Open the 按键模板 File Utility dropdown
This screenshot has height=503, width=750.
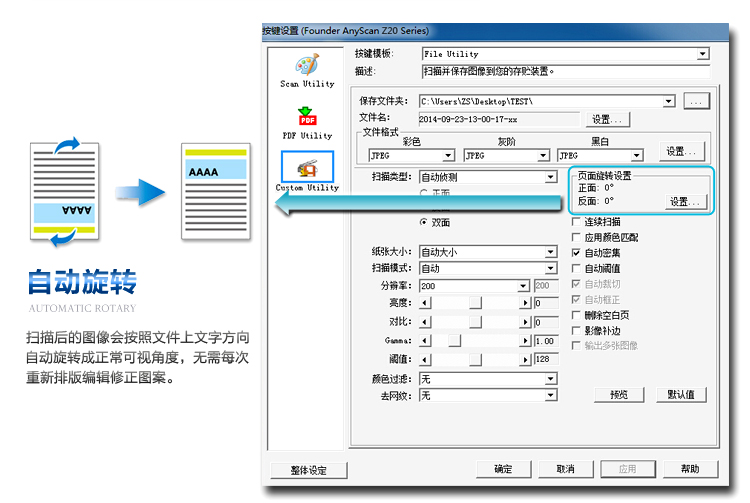(702, 54)
